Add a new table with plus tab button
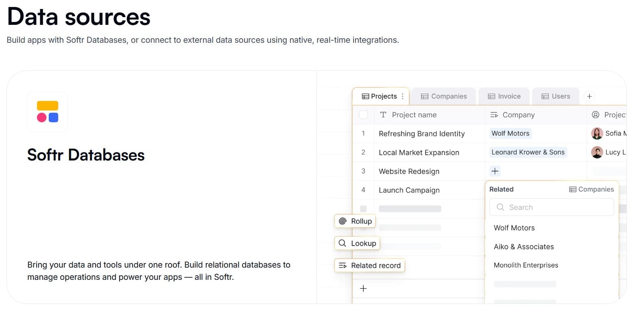The width and height of the screenshot is (644, 312). click(589, 97)
